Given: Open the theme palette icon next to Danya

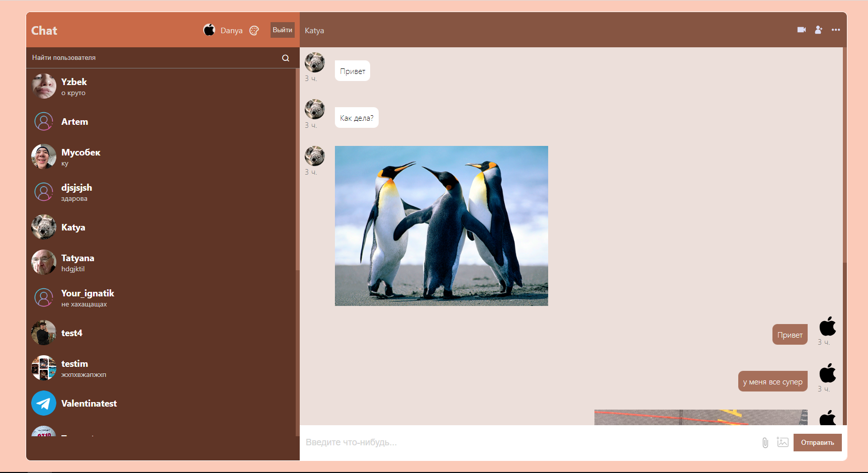Looking at the screenshot, I should pos(254,30).
